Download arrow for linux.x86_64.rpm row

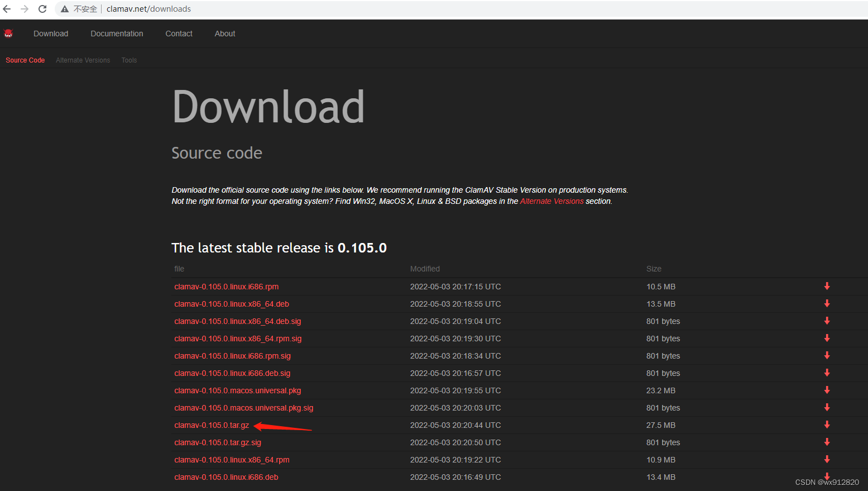pyautogui.click(x=827, y=460)
